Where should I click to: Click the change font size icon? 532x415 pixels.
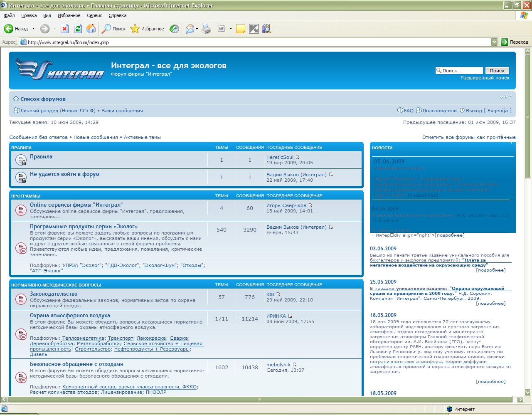tap(505, 97)
